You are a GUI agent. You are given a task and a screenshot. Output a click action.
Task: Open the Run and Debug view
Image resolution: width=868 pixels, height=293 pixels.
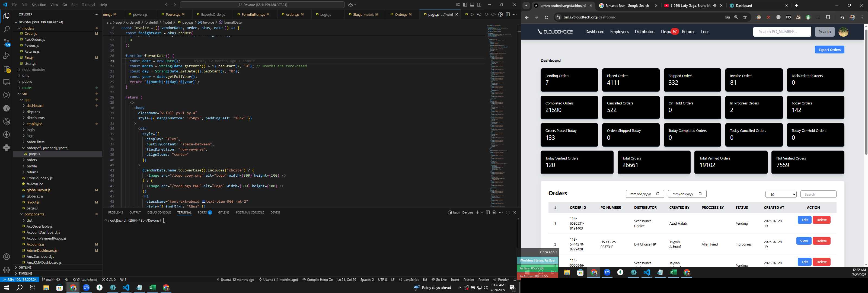click(7, 56)
